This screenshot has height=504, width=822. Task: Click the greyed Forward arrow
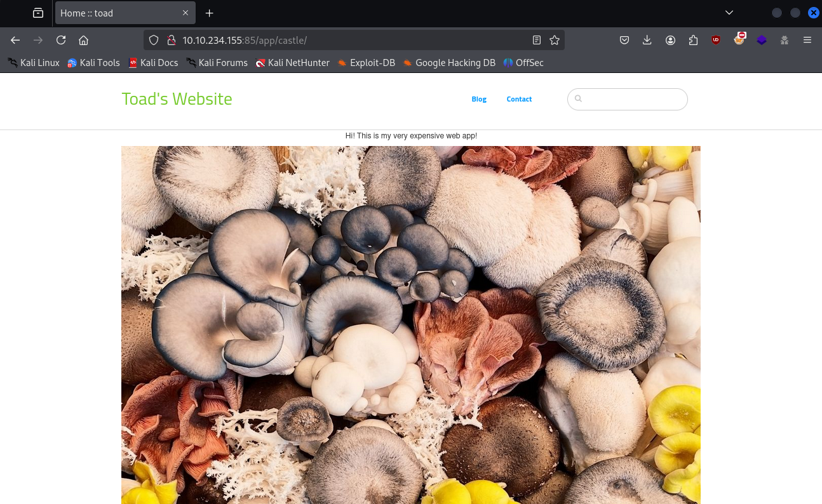pos(38,40)
